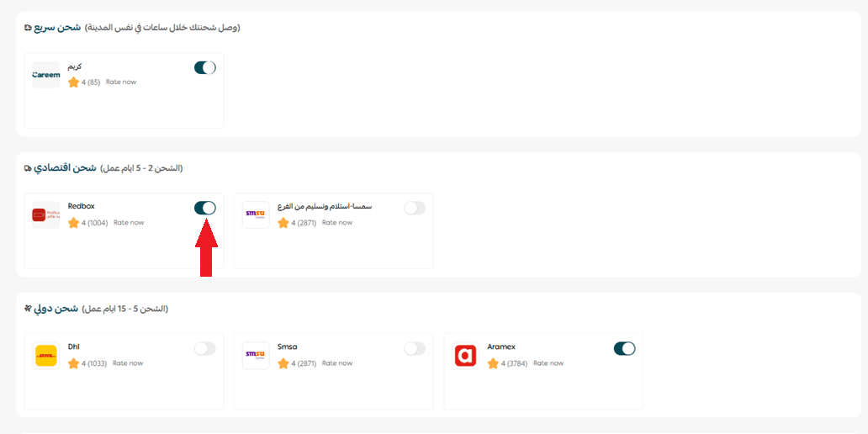
Task: Click the rating star icon for Redbox
Action: click(74, 223)
